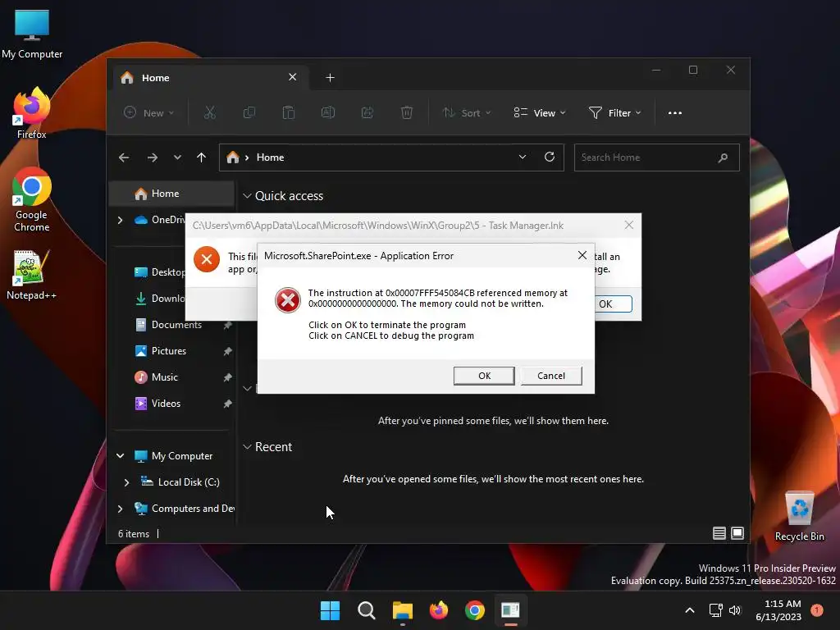
Task: Open the notification badge in the taskbar
Action: [817, 610]
